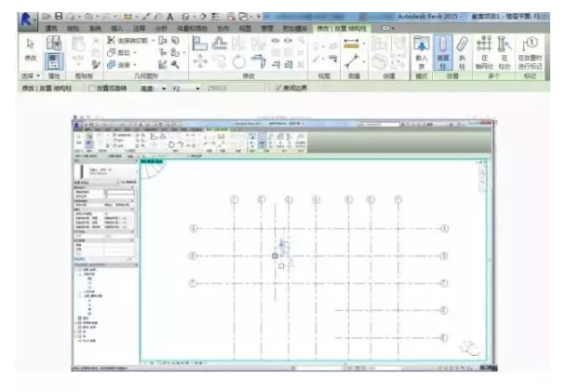Open the Revit application menu (R logo)
The width and height of the screenshot is (567, 392).
coord(26,20)
